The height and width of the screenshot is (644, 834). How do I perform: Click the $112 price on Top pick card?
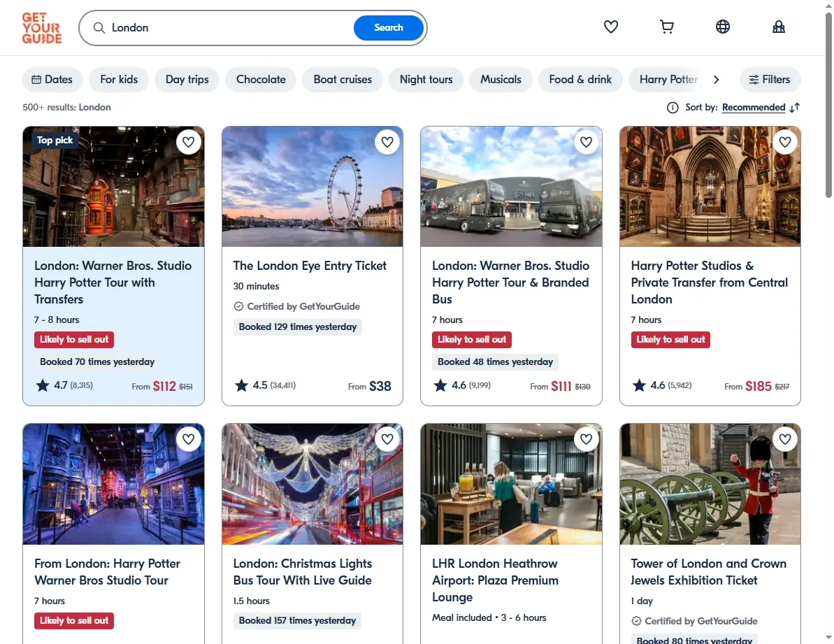point(164,386)
